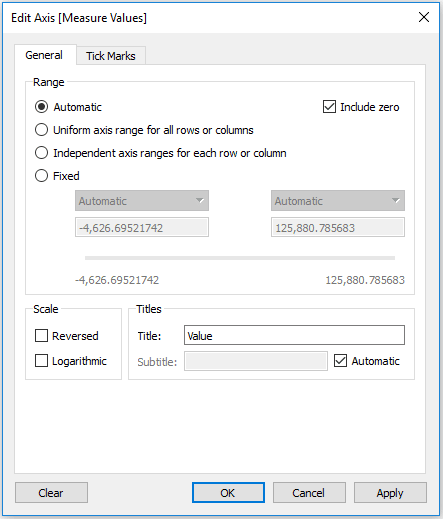
Task: Enable the Reversed scale checkbox
Action: [41, 336]
